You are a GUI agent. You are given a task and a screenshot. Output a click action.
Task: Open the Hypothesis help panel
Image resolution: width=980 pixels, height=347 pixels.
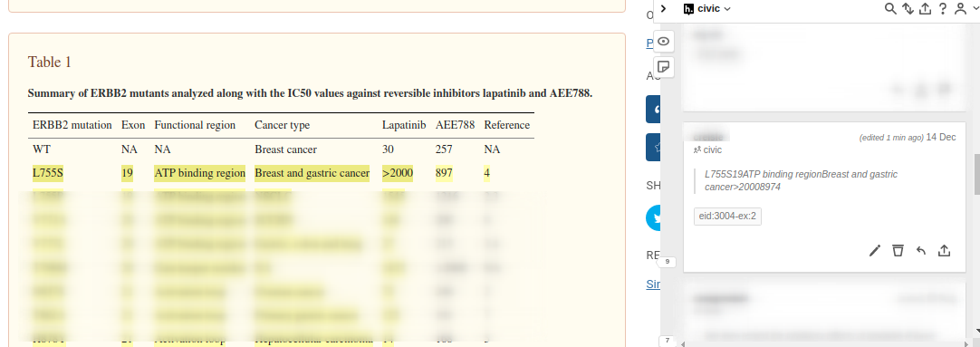tap(943, 9)
